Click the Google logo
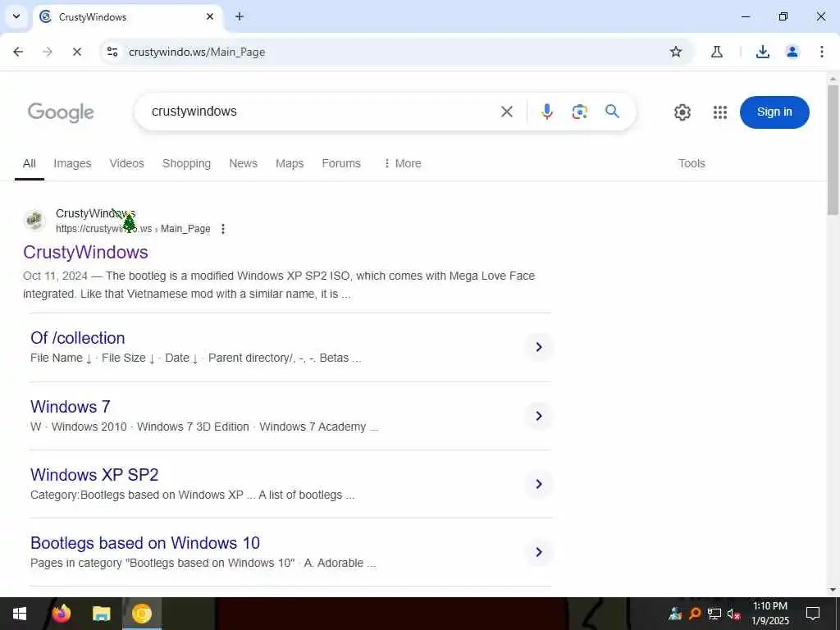The image size is (840, 630). (61, 112)
